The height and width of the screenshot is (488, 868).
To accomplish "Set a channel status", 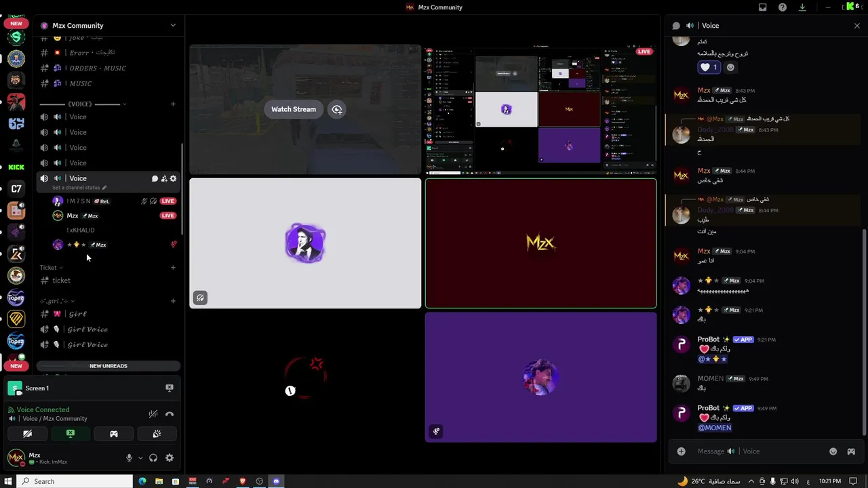I will [79, 188].
